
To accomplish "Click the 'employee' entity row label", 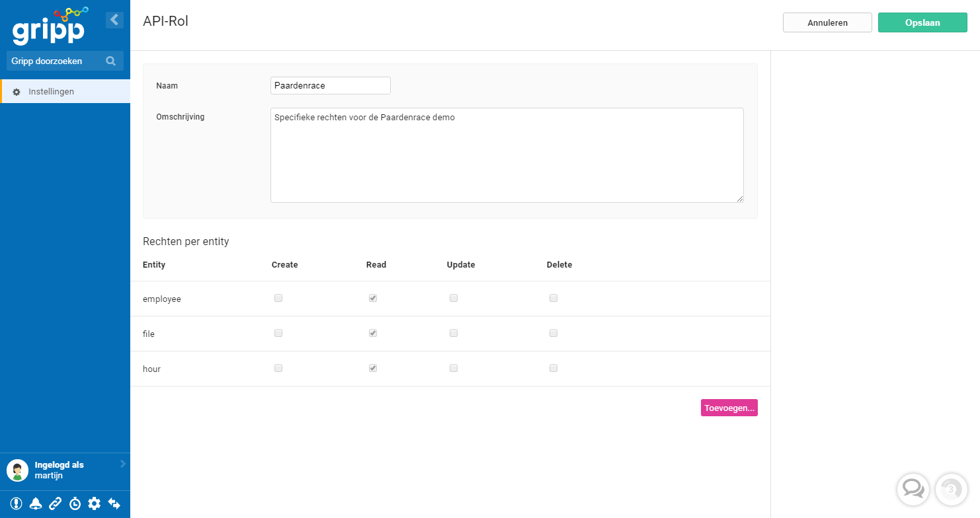I will [162, 299].
